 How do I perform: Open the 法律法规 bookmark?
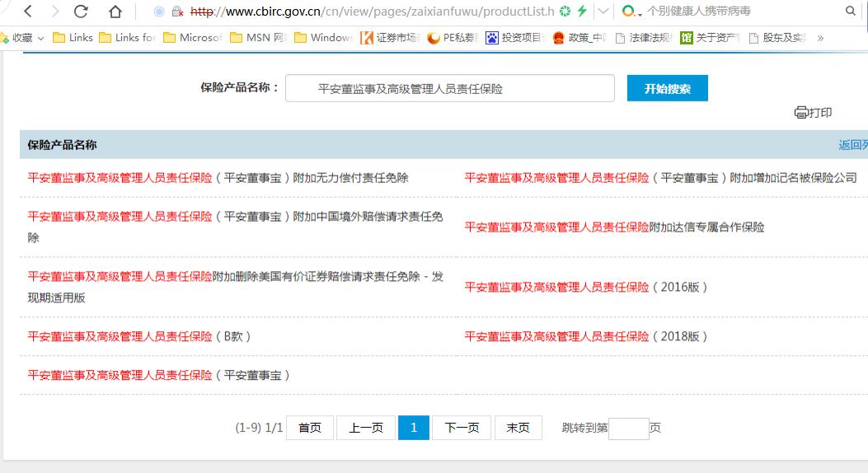click(x=644, y=38)
